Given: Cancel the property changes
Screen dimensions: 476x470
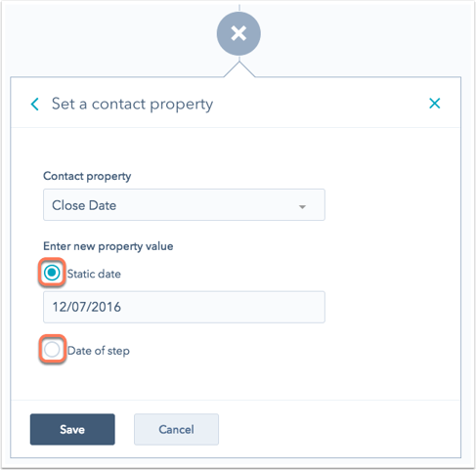Looking at the screenshot, I should click(176, 429).
